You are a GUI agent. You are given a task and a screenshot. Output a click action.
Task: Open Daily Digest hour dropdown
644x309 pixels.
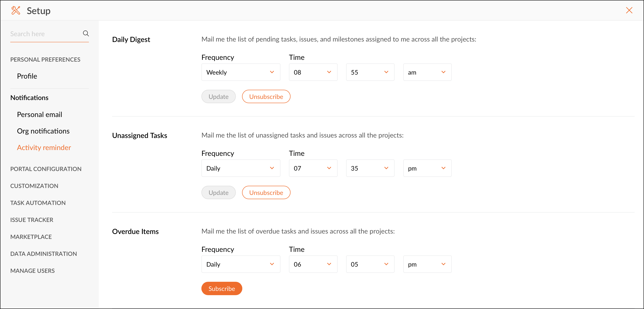coord(313,72)
